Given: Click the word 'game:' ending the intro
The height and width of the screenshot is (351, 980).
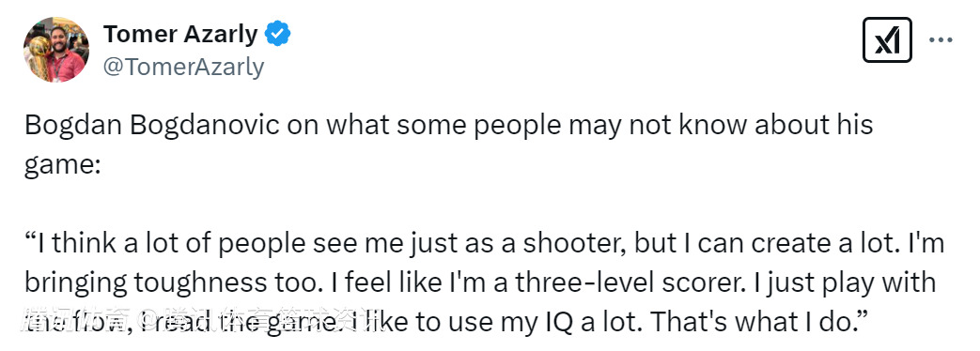Looking at the screenshot, I should pyautogui.click(x=63, y=166).
